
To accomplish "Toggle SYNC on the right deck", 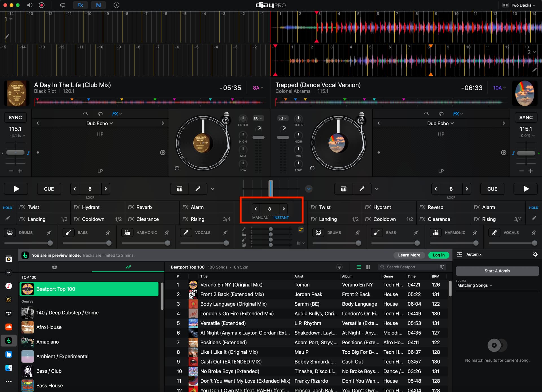I will tap(526, 118).
